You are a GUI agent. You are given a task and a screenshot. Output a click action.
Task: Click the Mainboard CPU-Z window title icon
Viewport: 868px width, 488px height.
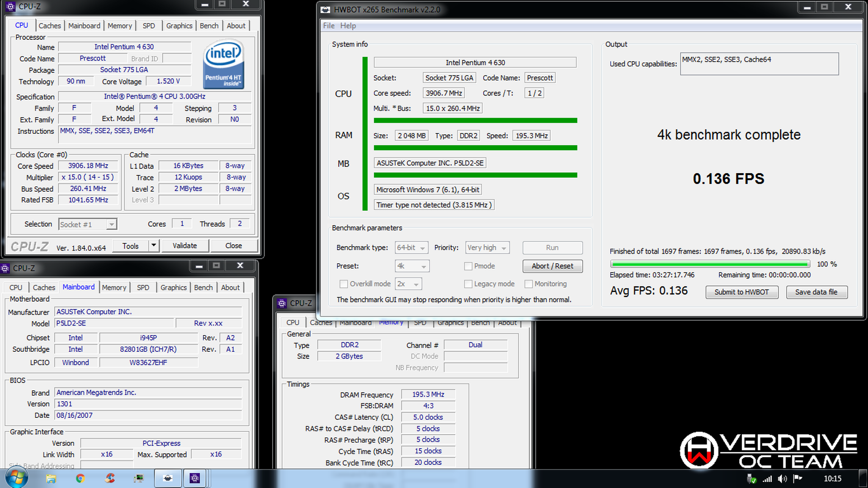(x=5, y=268)
